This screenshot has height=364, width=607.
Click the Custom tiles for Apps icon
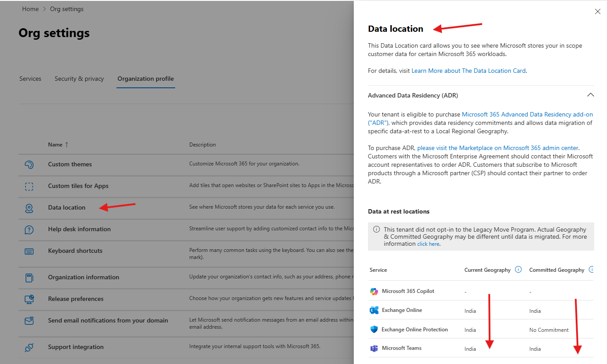(x=29, y=186)
